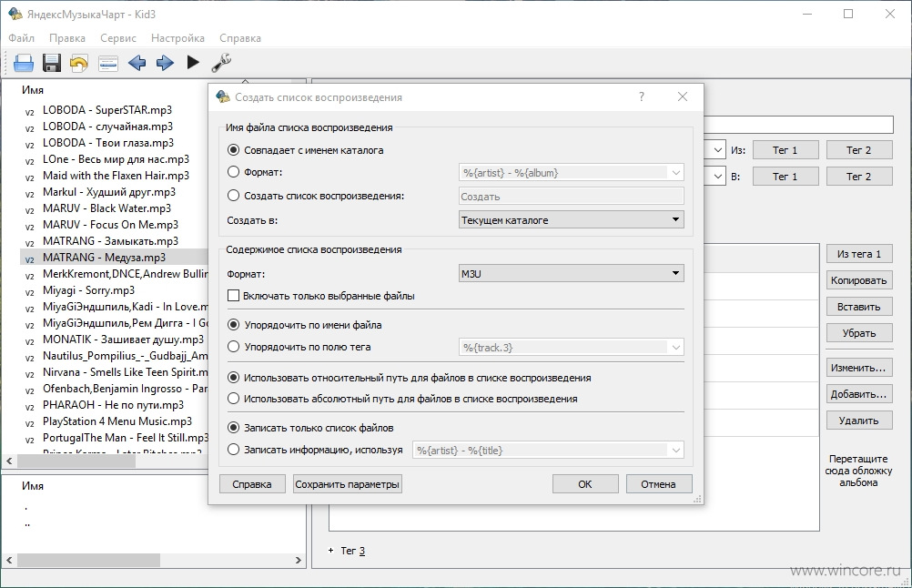The height and width of the screenshot is (588, 912).
Task: Click the Удалить button
Action: pos(859,420)
